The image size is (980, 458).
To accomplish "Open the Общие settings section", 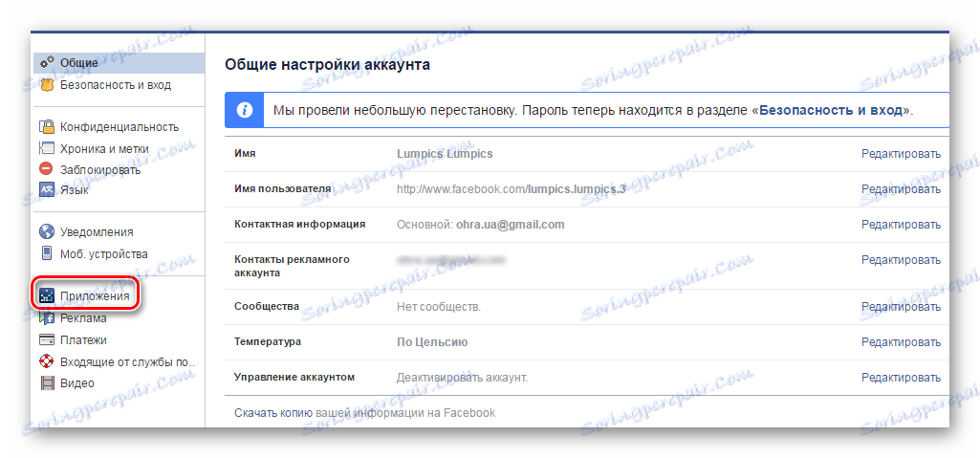I will click(119, 62).
